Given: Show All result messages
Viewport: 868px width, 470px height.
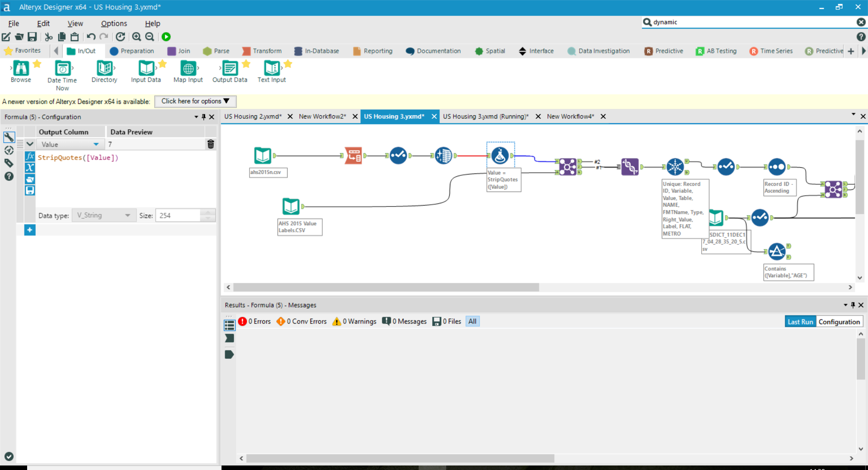Looking at the screenshot, I should (472, 321).
